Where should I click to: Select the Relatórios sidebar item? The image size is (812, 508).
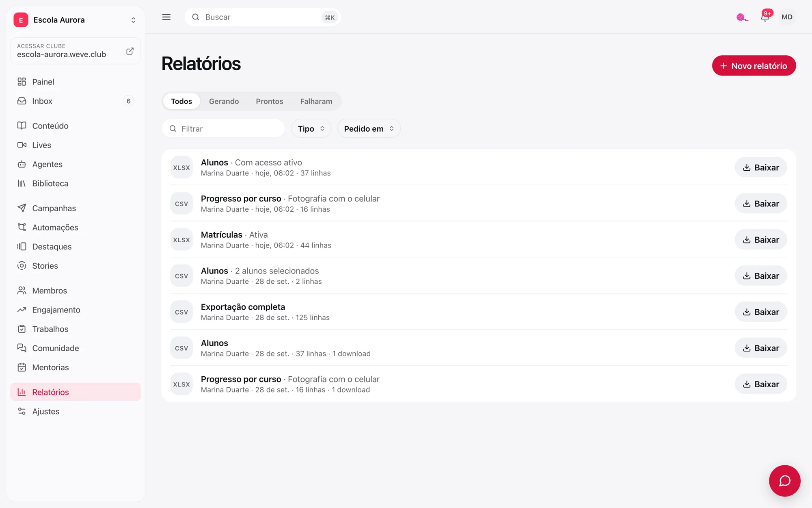click(x=76, y=392)
